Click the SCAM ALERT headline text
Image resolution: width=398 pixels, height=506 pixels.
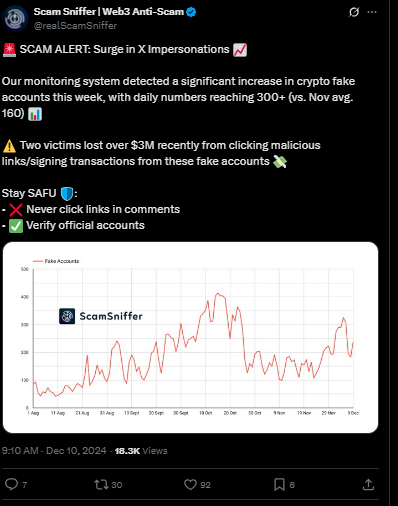point(124,49)
